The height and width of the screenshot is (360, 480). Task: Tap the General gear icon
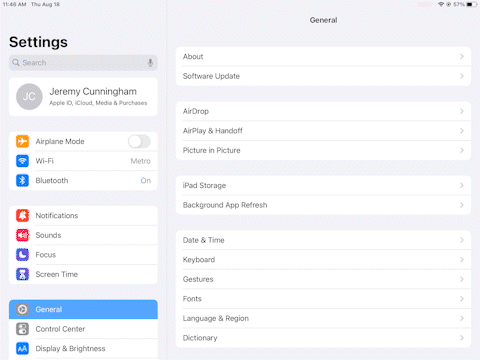coord(22,309)
